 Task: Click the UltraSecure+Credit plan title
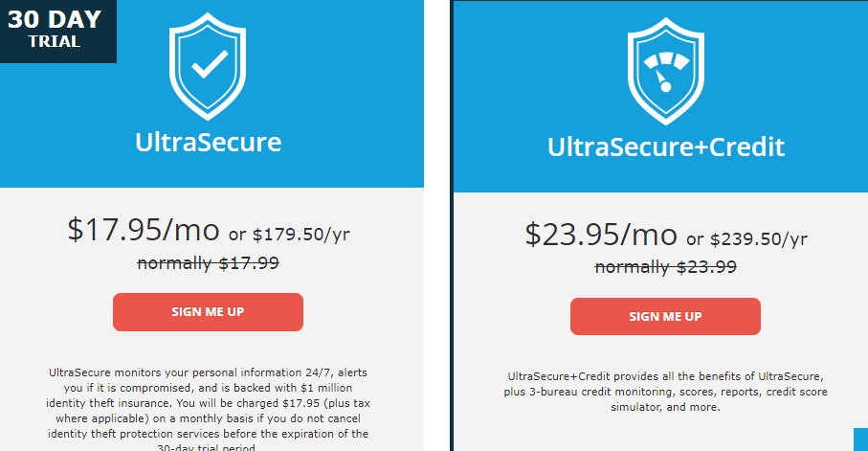pos(666,147)
